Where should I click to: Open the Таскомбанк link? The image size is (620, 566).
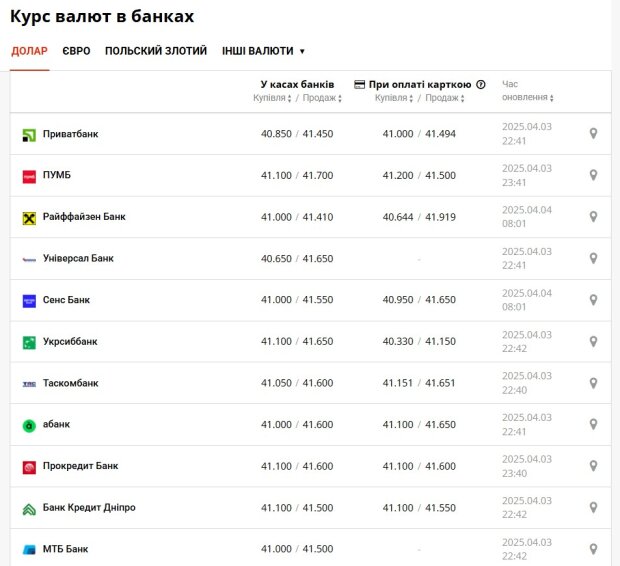click(70, 383)
